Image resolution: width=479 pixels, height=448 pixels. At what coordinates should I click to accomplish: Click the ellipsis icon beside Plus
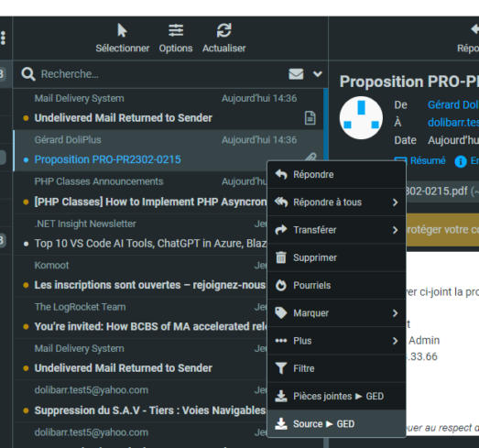[281, 341]
